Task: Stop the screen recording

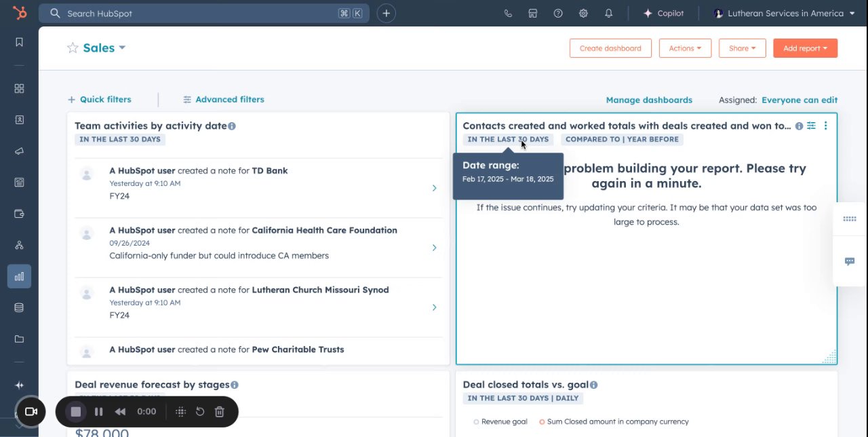Action: (76, 411)
